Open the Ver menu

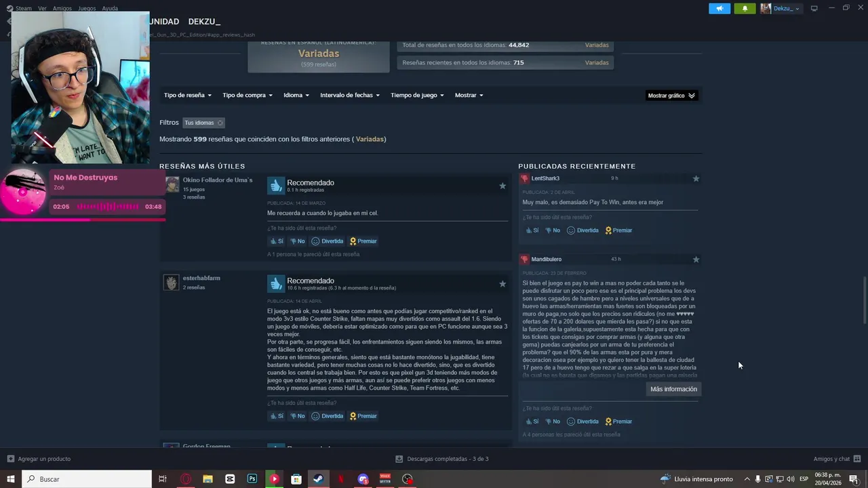pyautogui.click(x=42, y=8)
